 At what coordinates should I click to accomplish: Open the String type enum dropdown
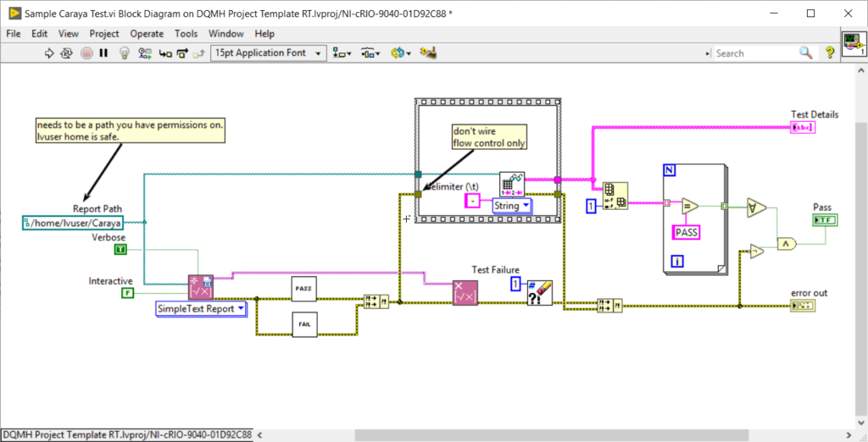[511, 206]
